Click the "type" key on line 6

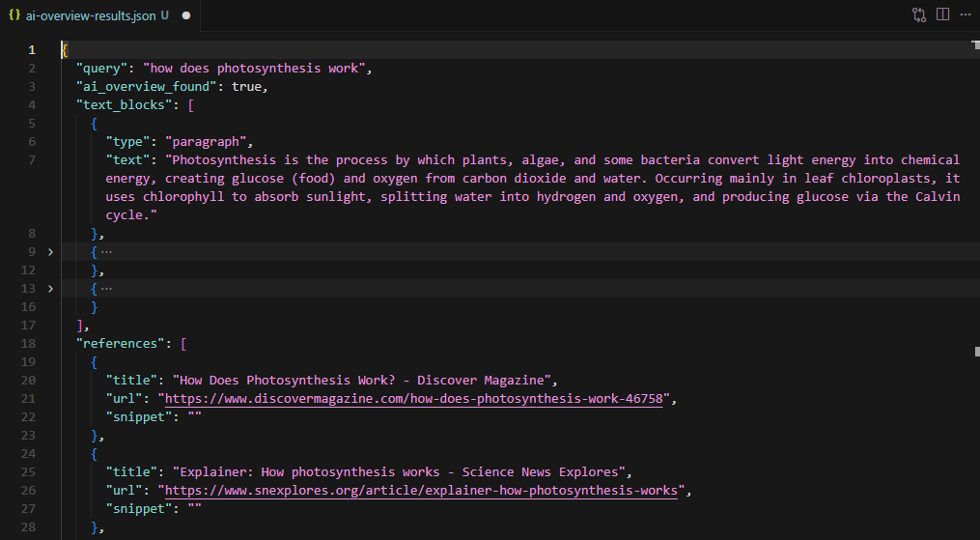point(127,141)
